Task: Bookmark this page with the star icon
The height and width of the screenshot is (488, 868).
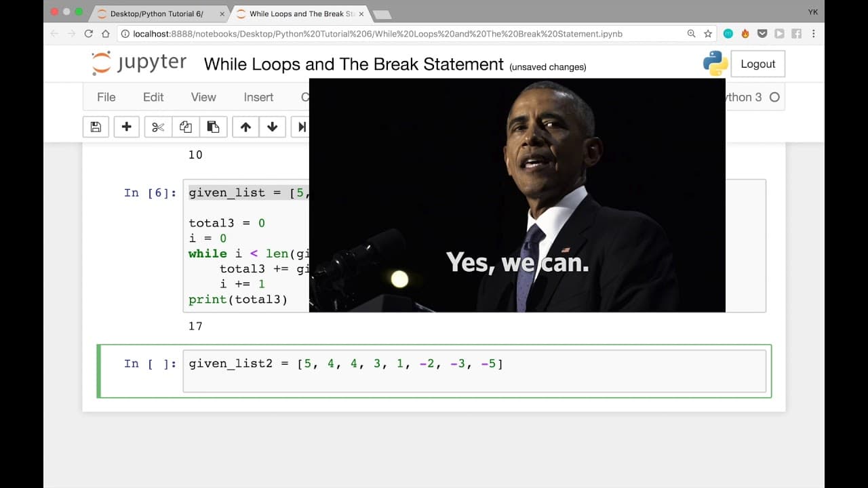Action: click(708, 33)
